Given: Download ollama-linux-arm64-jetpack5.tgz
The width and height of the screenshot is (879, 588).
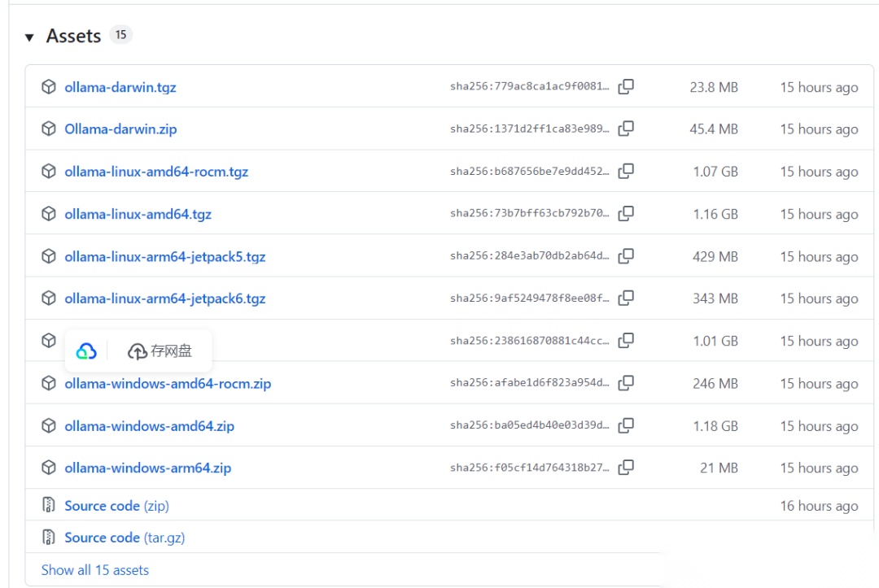Looking at the screenshot, I should pos(164,257).
